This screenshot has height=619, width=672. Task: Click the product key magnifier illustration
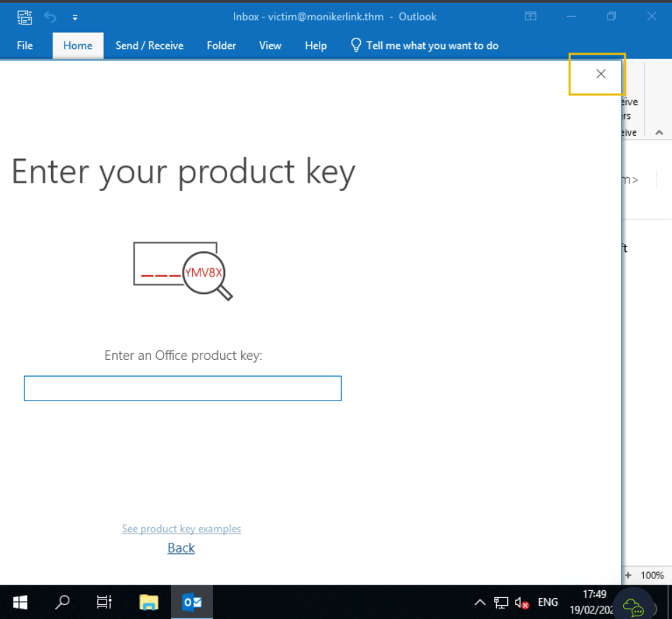(x=184, y=271)
